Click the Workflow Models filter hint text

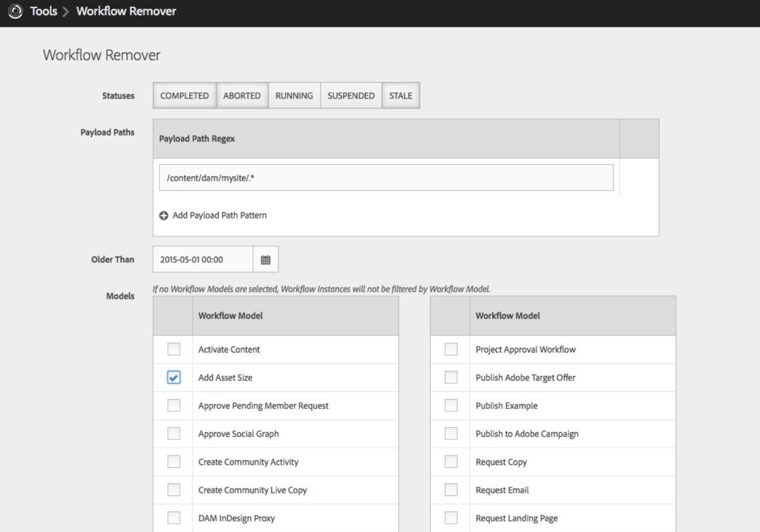pyautogui.click(x=321, y=289)
